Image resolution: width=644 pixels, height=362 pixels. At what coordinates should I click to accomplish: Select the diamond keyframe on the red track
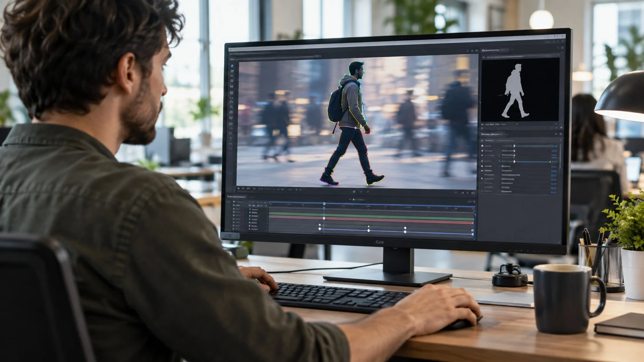click(x=324, y=219)
